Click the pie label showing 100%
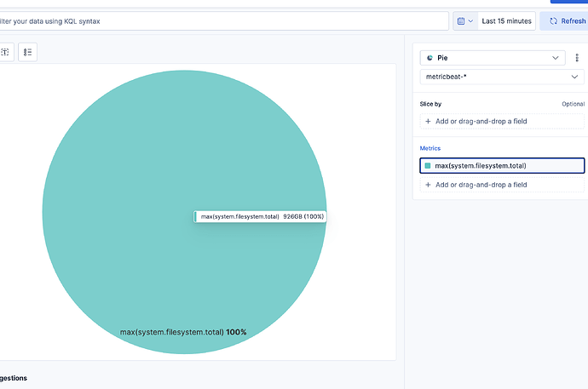 (183, 332)
